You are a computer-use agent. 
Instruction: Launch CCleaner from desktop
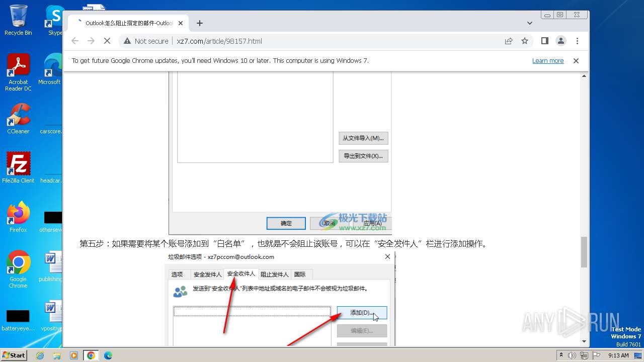18,119
